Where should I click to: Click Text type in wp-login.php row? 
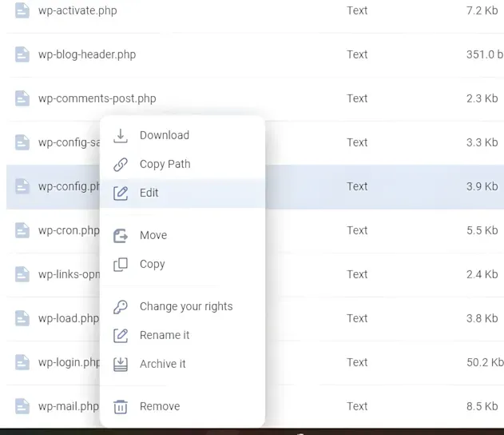tap(357, 362)
